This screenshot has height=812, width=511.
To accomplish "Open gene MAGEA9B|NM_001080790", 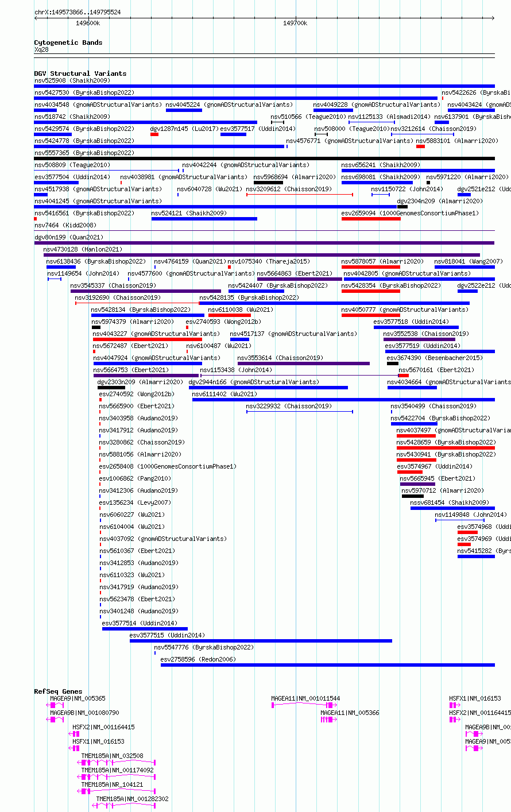I will (84, 713).
